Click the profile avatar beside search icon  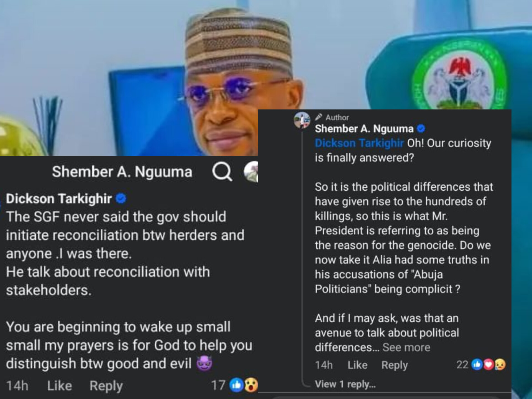pyautogui.click(x=251, y=172)
